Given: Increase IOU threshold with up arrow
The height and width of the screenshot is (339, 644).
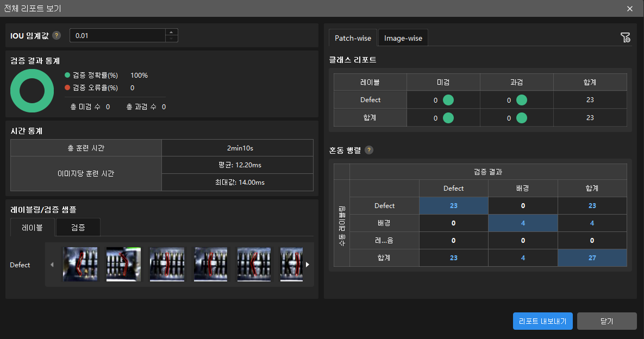Looking at the screenshot, I should pyautogui.click(x=171, y=32).
